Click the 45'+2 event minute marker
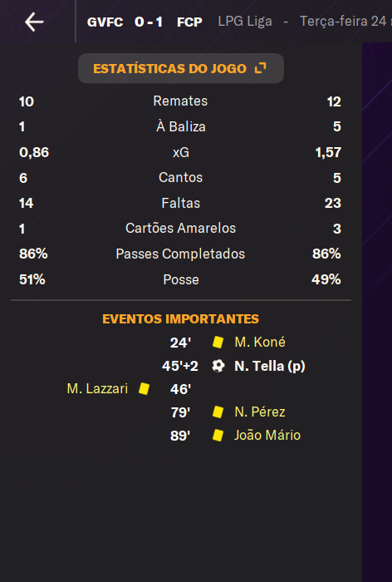 180,366
